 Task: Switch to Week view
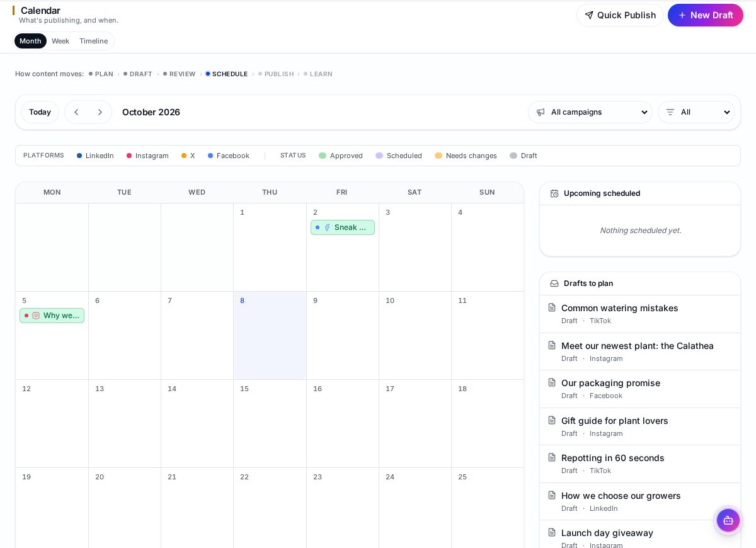coord(60,41)
